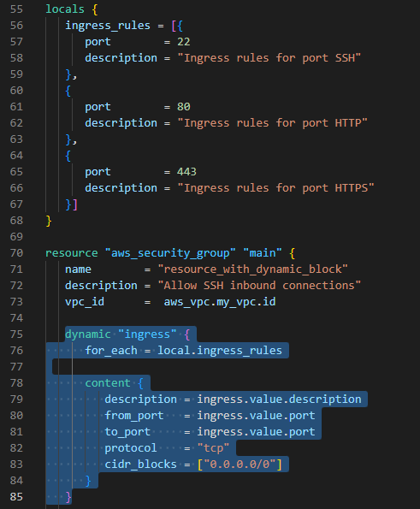Viewport: 420px width, 509px height.
Task: Click "resource_with_dynamic_block" name string
Action: [252, 269]
